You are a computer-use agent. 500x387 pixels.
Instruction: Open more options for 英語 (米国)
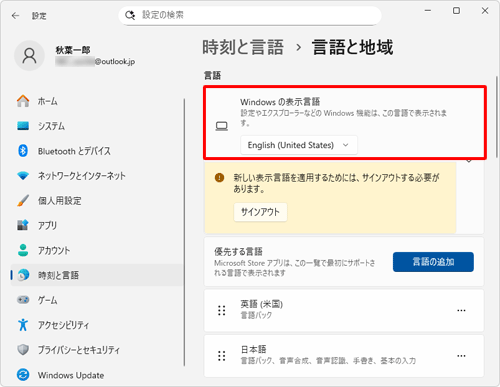461,310
